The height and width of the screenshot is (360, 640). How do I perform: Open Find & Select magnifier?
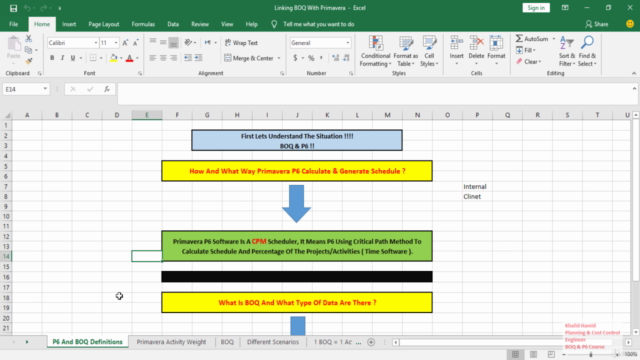[587, 51]
